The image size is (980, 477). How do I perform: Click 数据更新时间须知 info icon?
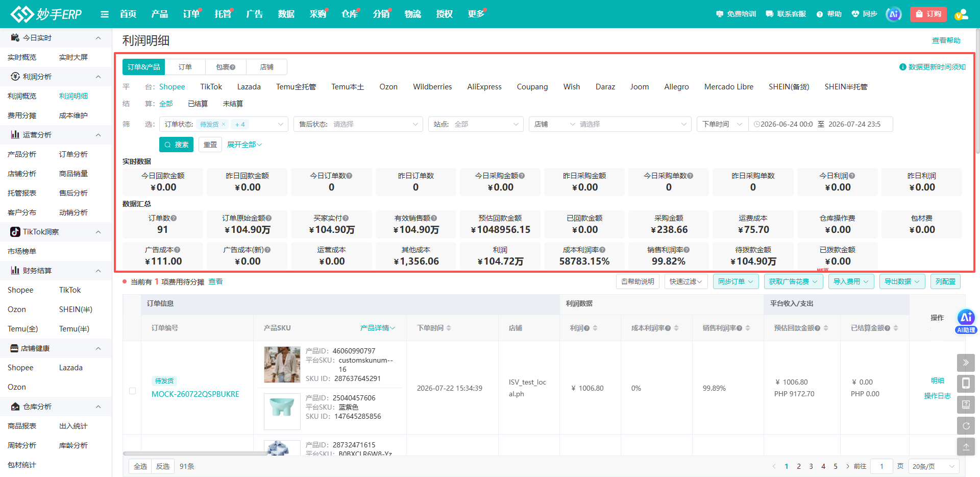point(902,67)
